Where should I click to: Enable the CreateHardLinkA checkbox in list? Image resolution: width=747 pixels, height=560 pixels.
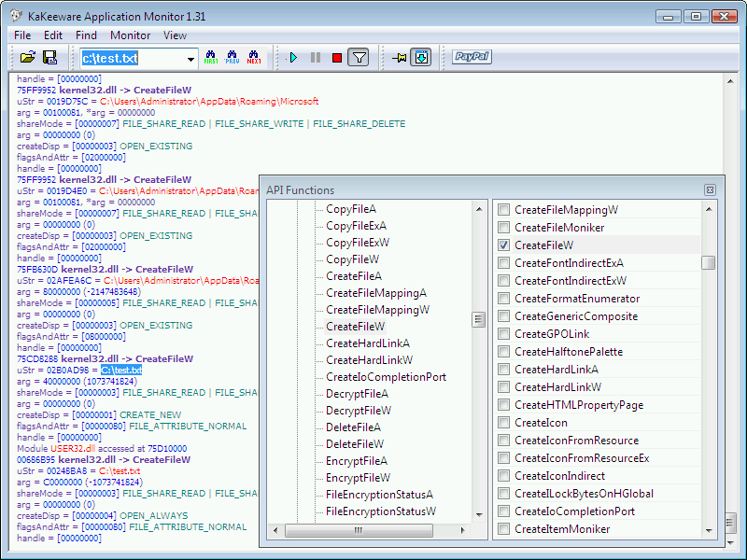503,369
